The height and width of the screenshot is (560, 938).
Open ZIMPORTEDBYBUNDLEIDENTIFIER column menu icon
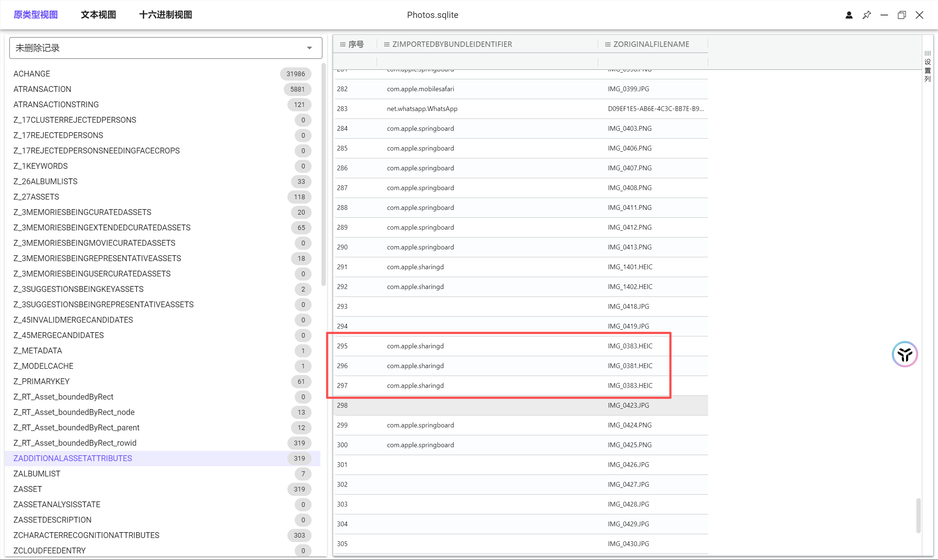click(x=386, y=45)
